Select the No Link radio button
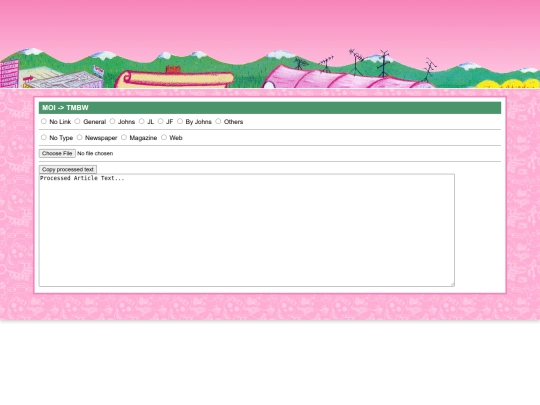The image size is (540, 405). (44, 121)
